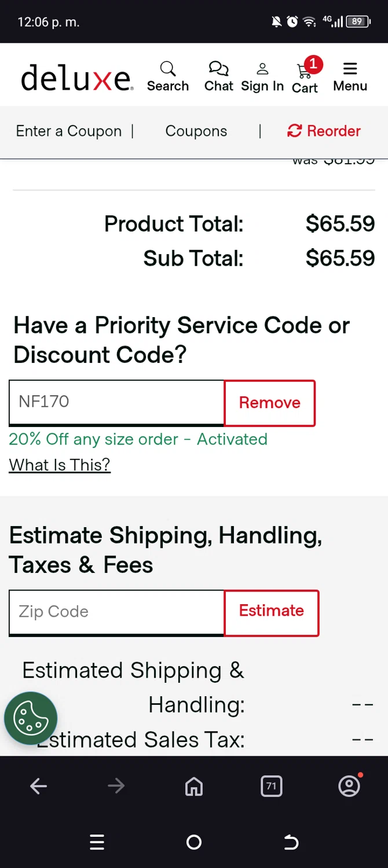
Task: Click the Deluxe logo
Action: pos(77,78)
